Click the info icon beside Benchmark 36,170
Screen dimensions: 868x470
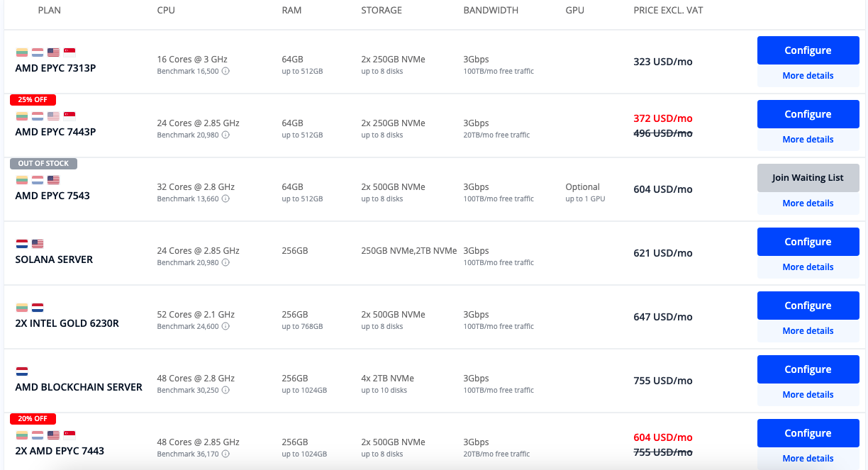[x=226, y=454]
